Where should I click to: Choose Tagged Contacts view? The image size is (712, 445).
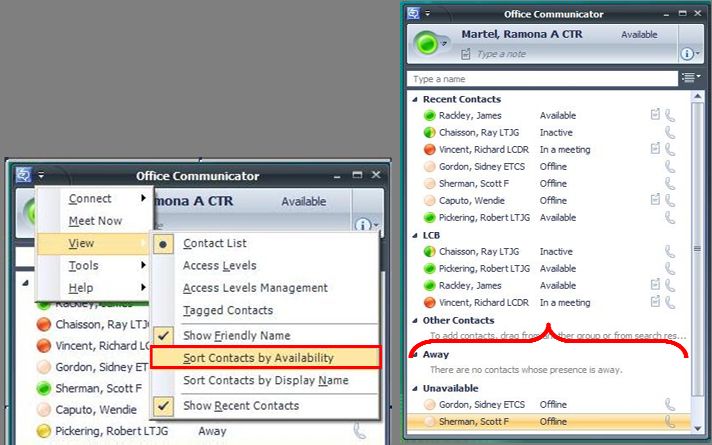click(266, 311)
